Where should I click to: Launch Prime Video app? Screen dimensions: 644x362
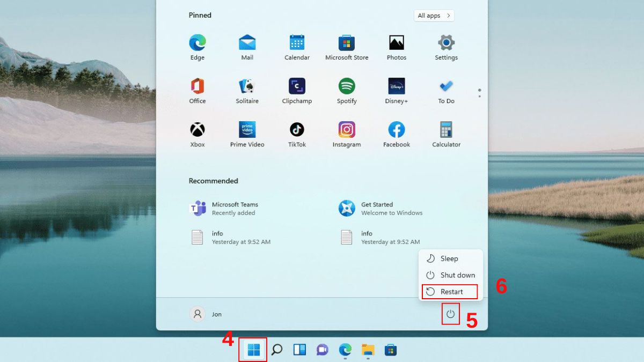(247, 134)
